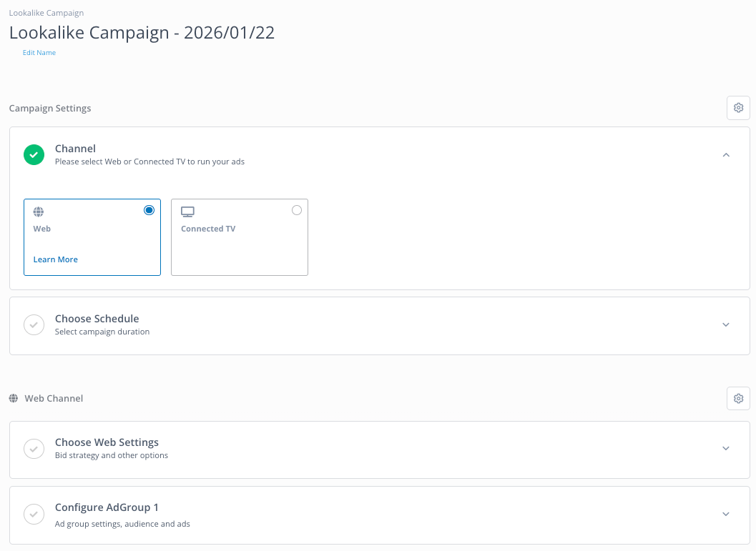This screenshot has width=756, height=551.
Task: Open the Choose Schedule section title
Action: click(x=97, y=319)
